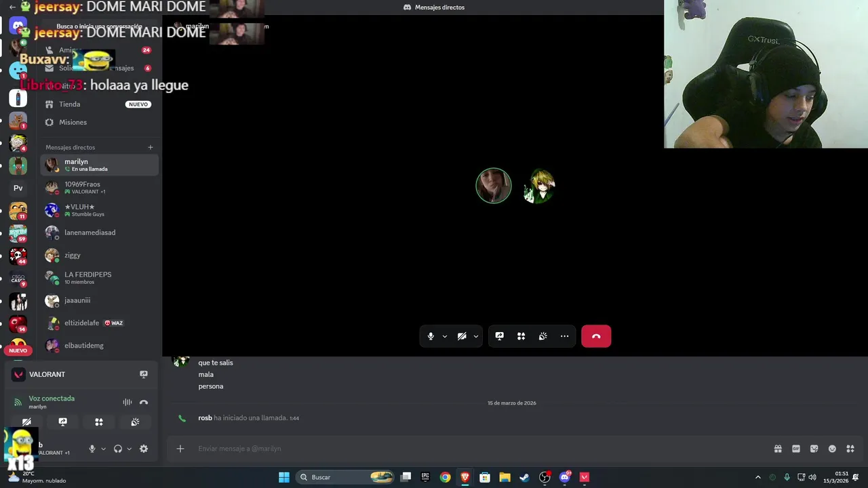Open server icon with 59 badge
This screenshot has height=488, width=868.
point(18,233)
